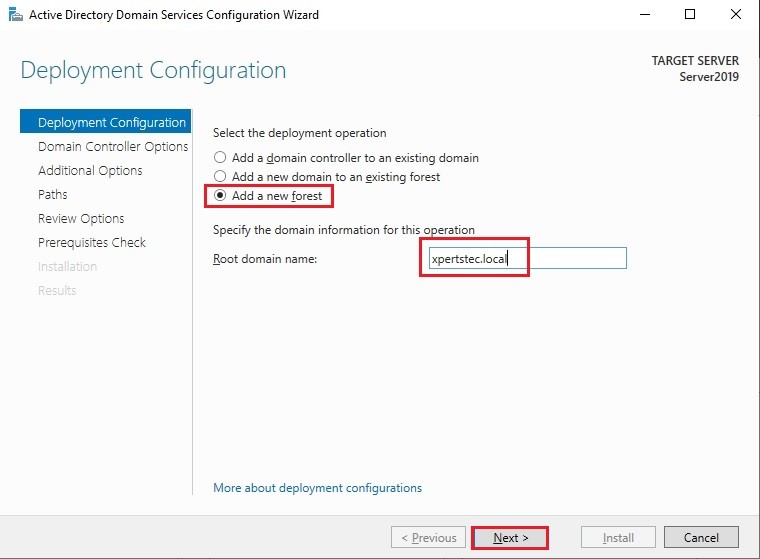Viewport: 760px width, 559px height.
Task: Open the Review Options step
Action: [x=81, y=219]
